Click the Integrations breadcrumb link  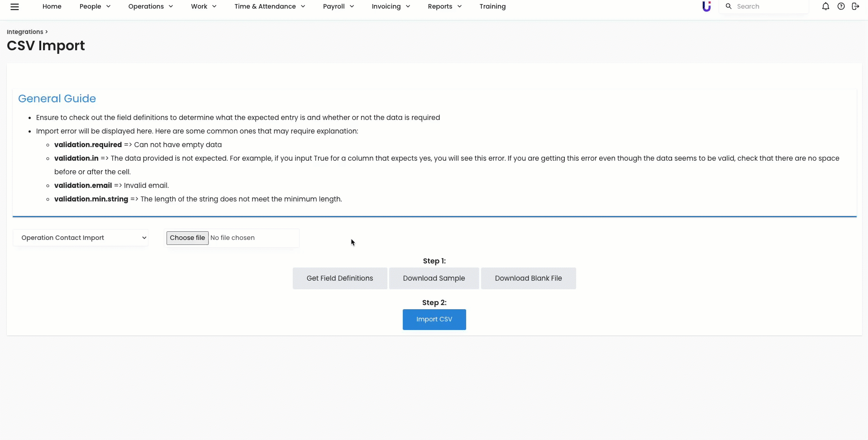(25, 32)
